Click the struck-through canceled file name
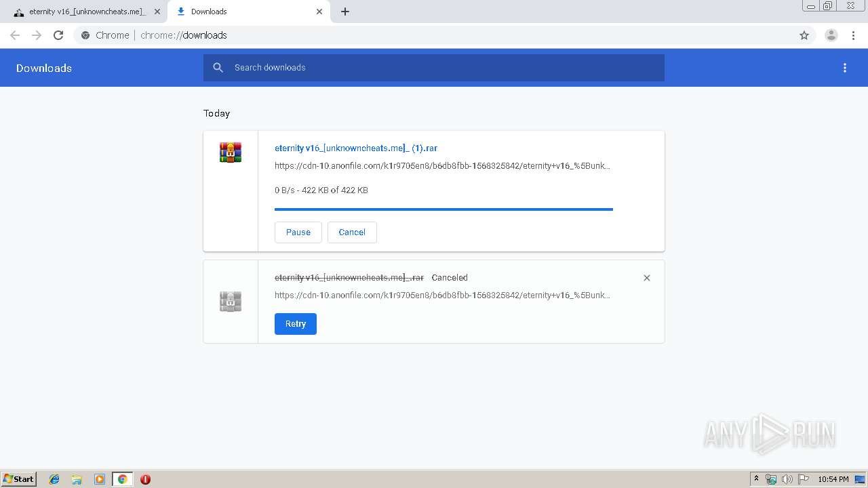868x488 pixels. (349, 278)
